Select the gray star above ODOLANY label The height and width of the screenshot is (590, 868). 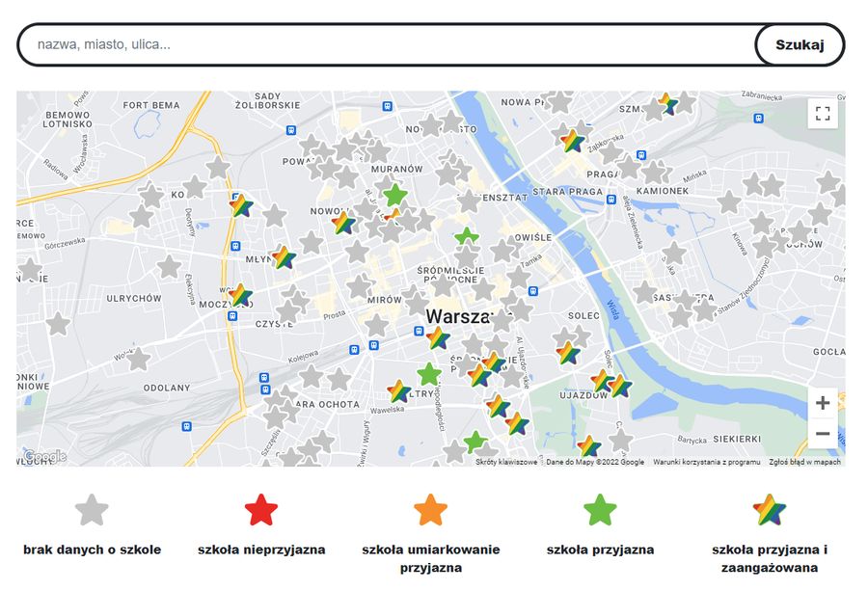point(138,359)
